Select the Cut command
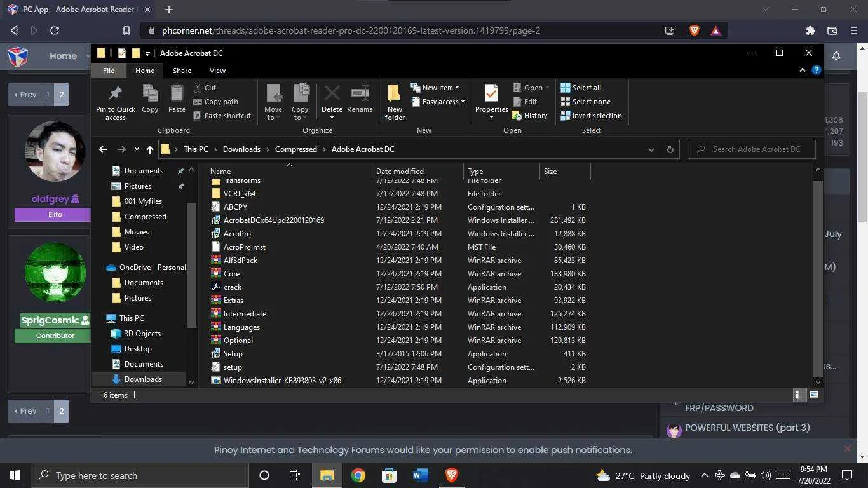This screenshot has height=488, width=868. (205, 88)
